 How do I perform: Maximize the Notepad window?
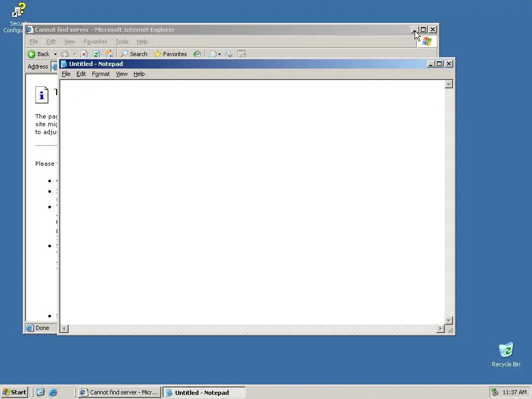440,64
